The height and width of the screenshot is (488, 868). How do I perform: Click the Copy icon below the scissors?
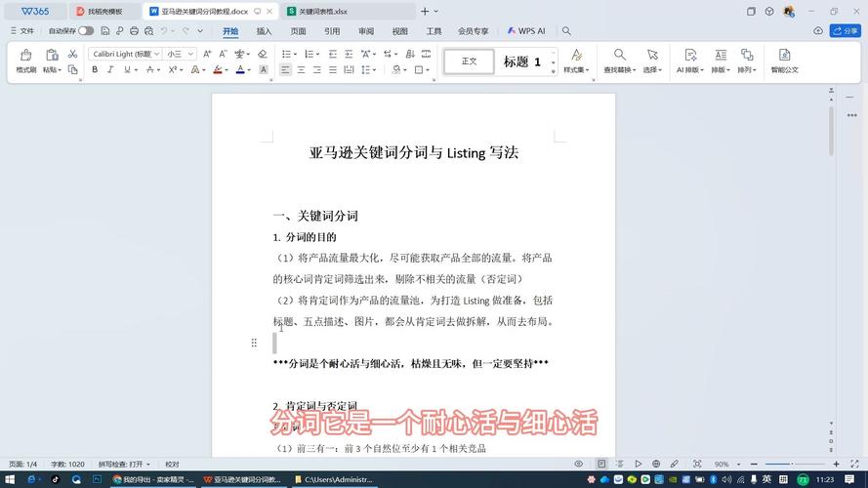click(72, 69)
